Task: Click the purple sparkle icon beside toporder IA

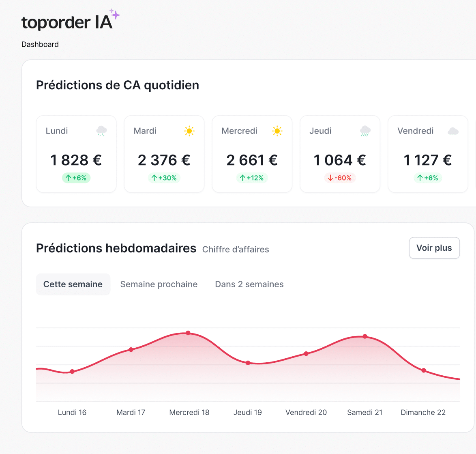Action: pos(115,15)
